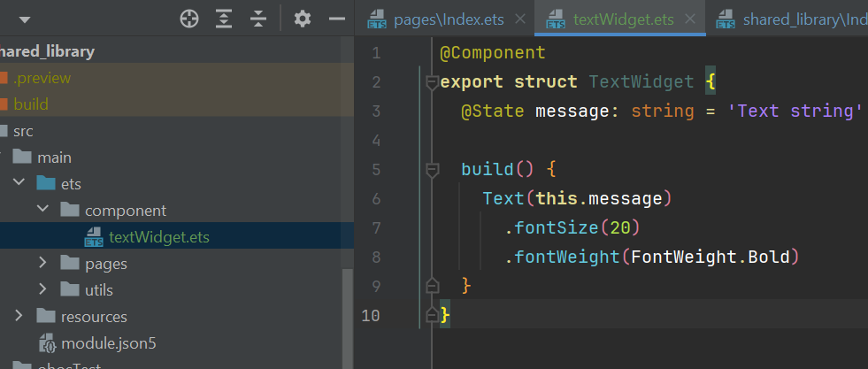Click the Expand All toolbar icon

(224, 19)
